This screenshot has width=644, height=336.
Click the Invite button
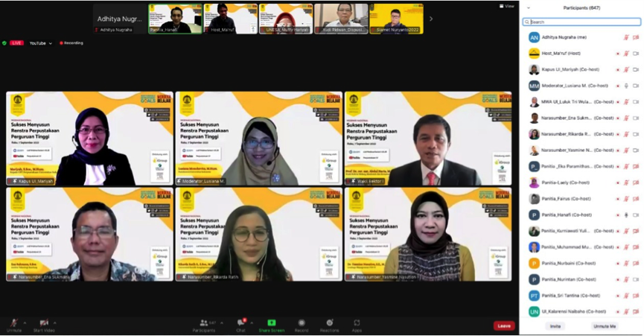point(555,326)
